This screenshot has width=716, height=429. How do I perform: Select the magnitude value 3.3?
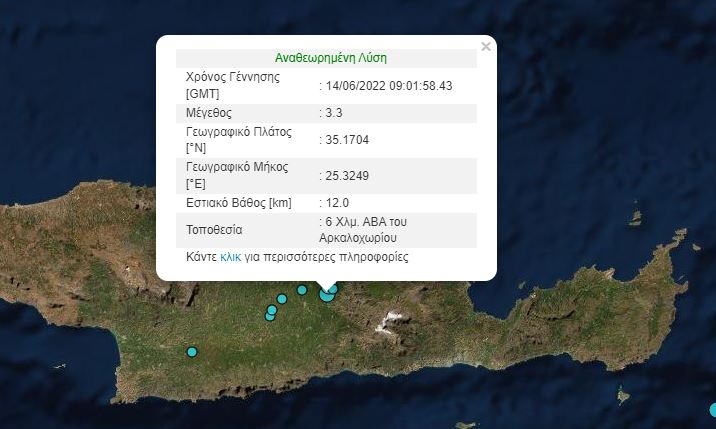[x=333, y=113]
